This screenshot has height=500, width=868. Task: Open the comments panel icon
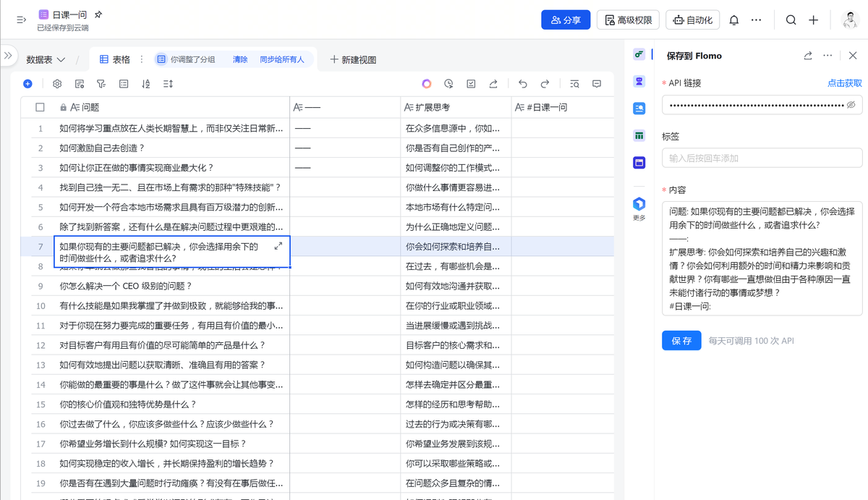coord(597,84)
